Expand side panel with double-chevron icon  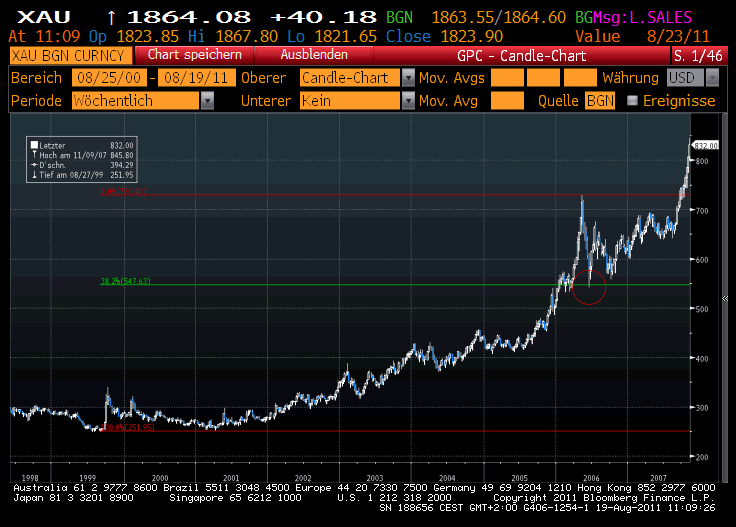(725, 298)
